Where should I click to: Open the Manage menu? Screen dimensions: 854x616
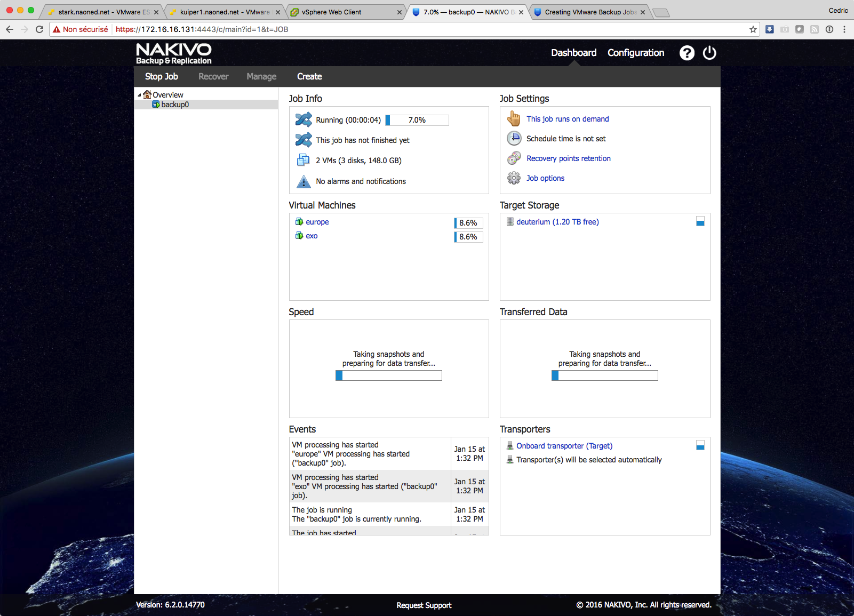pyautogui.click(x=261, y=77)
